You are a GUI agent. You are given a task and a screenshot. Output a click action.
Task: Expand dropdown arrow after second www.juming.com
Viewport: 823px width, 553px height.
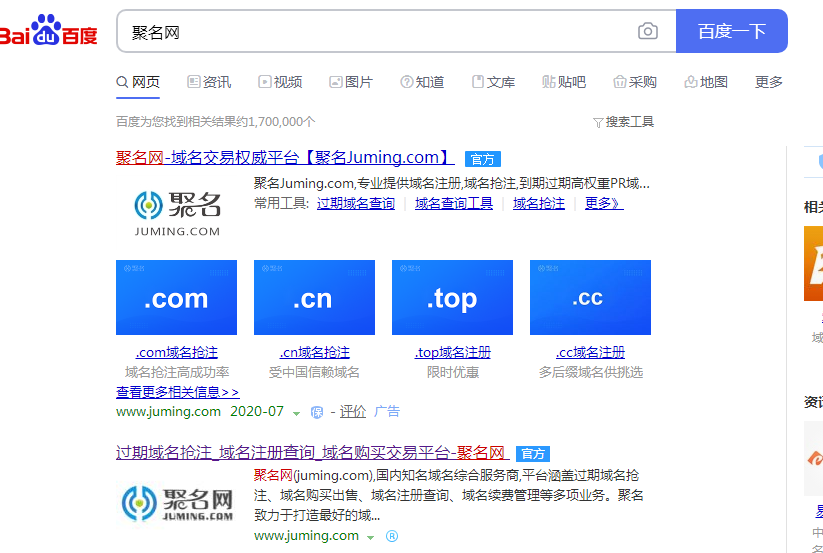(371, 537)
